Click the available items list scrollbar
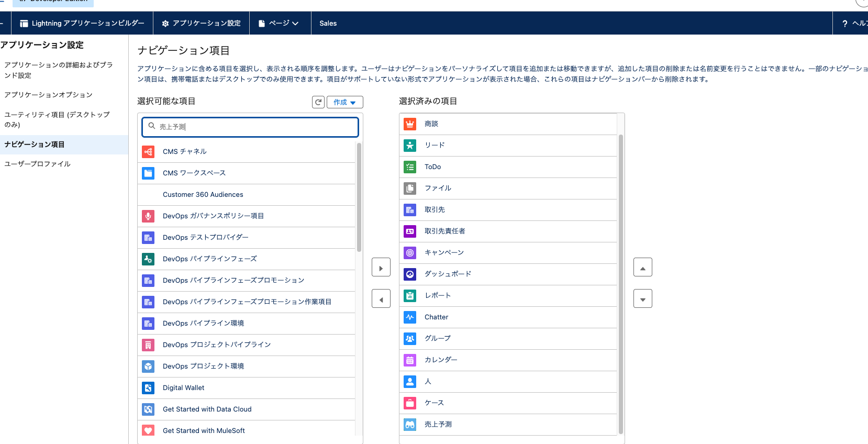This screenshot has width=868, height=444. click(x=359, y=197)
